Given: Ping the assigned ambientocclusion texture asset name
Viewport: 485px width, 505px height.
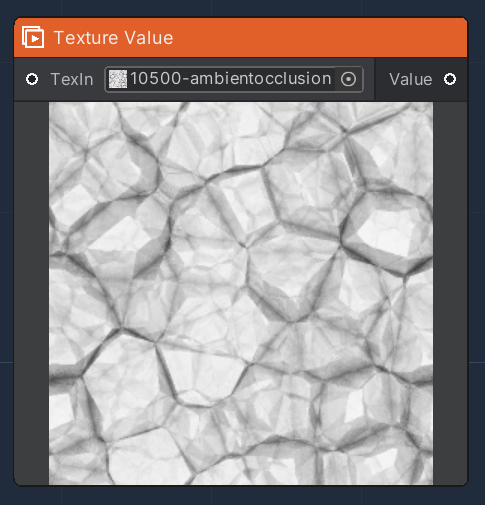Looking at the screenshot, I should pos(231,79).
